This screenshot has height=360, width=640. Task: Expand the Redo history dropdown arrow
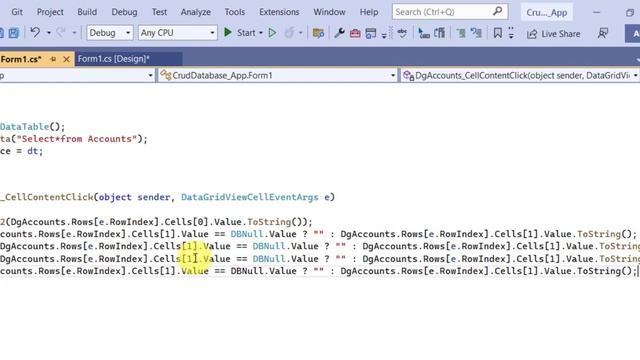(74, 33)
